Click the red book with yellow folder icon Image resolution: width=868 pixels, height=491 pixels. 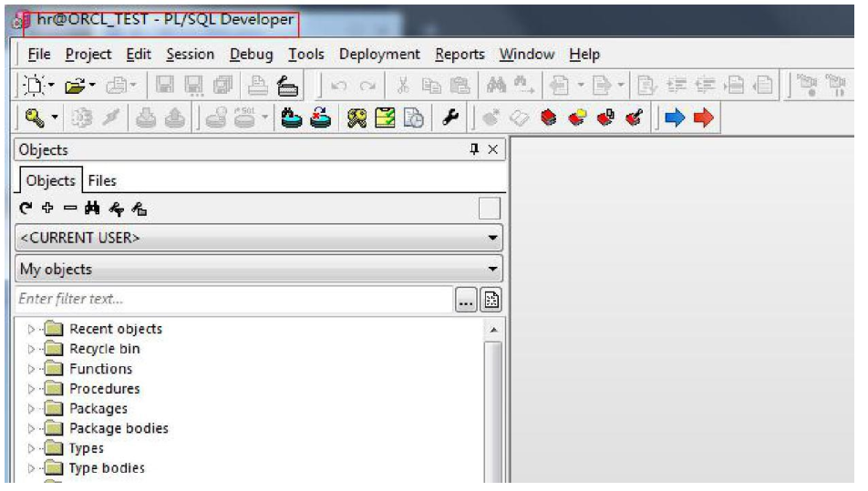577,118
